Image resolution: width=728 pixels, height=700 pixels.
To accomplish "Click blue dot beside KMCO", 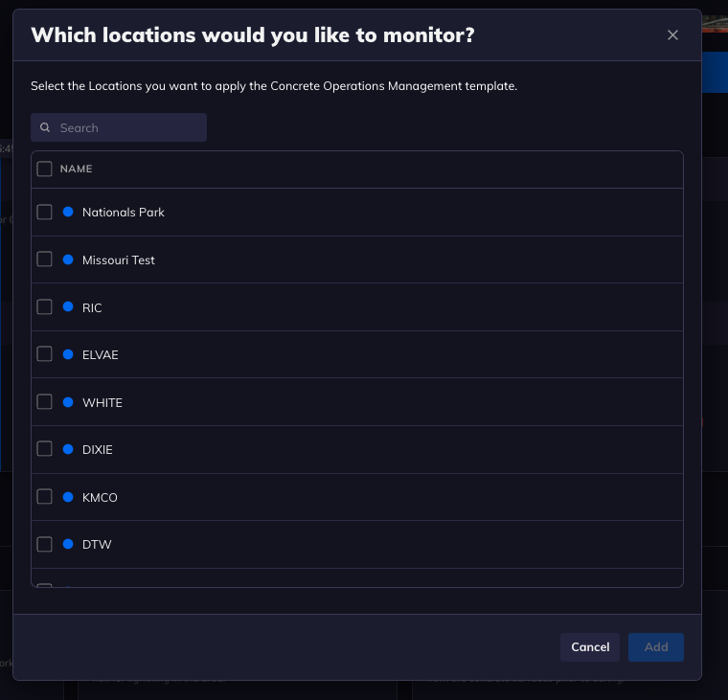I will 68,497.
